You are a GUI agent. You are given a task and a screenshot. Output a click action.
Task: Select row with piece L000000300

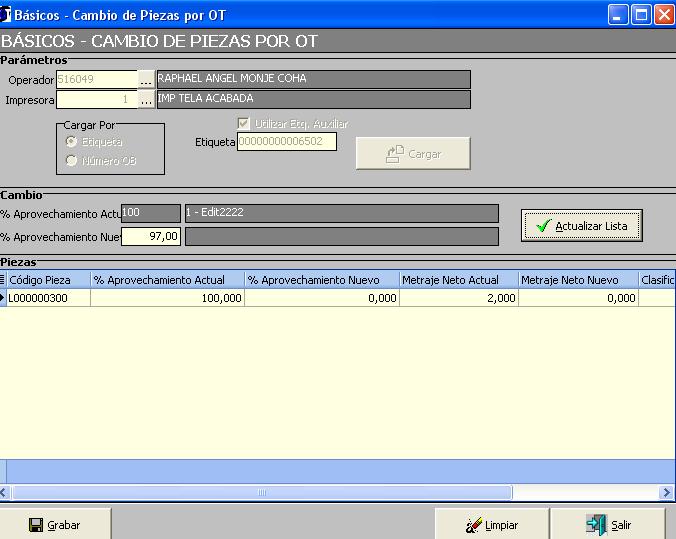click(x=50, y=298)
